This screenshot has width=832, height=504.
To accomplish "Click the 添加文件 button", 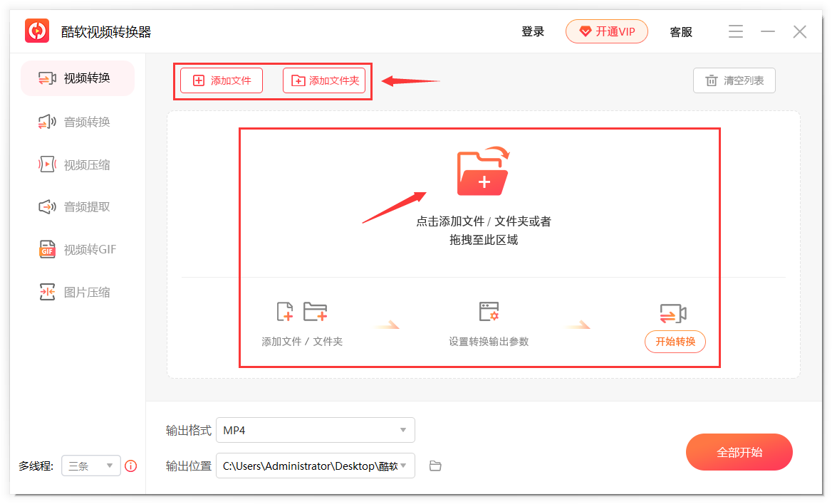I will (222, 80).
